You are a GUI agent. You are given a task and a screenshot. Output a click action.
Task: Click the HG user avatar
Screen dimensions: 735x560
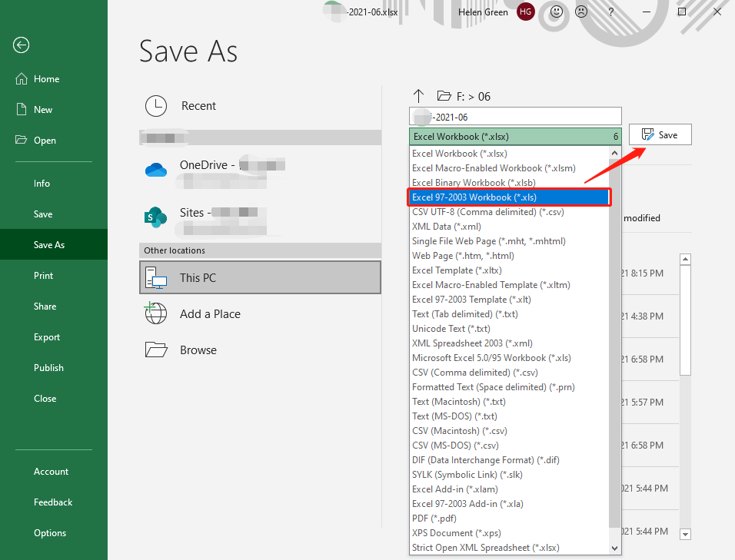[526, 12]
